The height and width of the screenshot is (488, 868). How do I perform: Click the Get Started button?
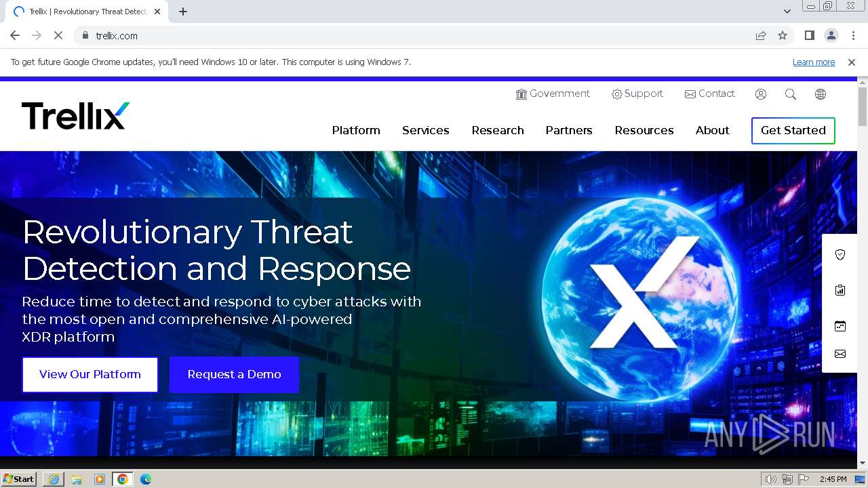[793, 131]
